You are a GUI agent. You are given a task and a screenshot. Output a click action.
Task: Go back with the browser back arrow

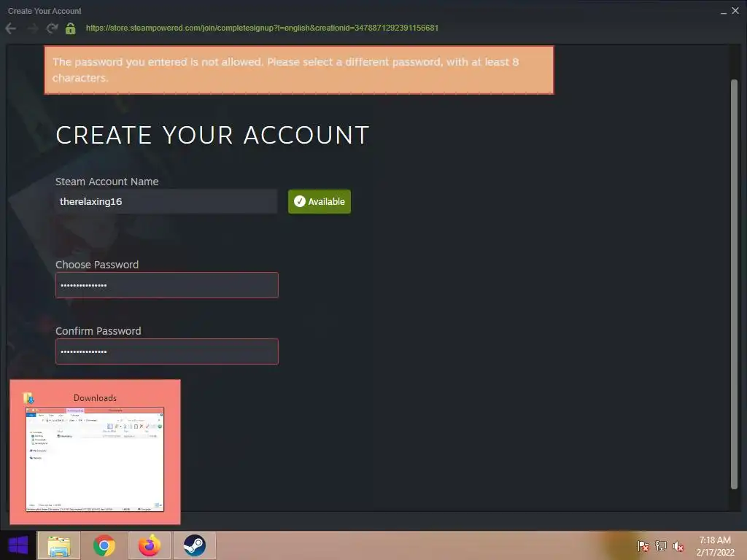click(10, 28)
